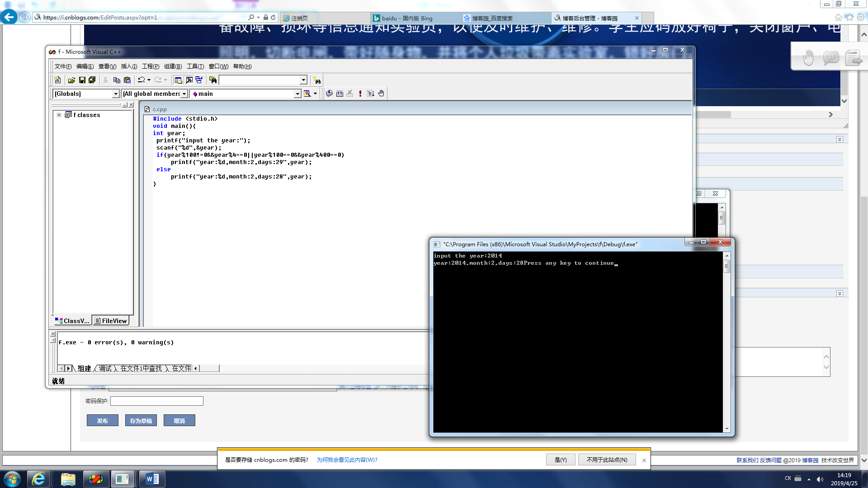Click the browser back button

pyautogui.click(x=9, y=18)
